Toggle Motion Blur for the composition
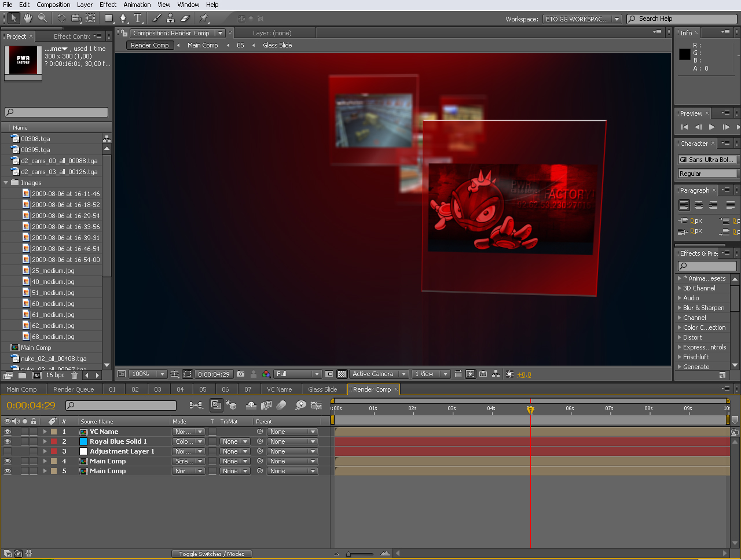This screenshot has width=741, height=560. (x=281, y=406)
